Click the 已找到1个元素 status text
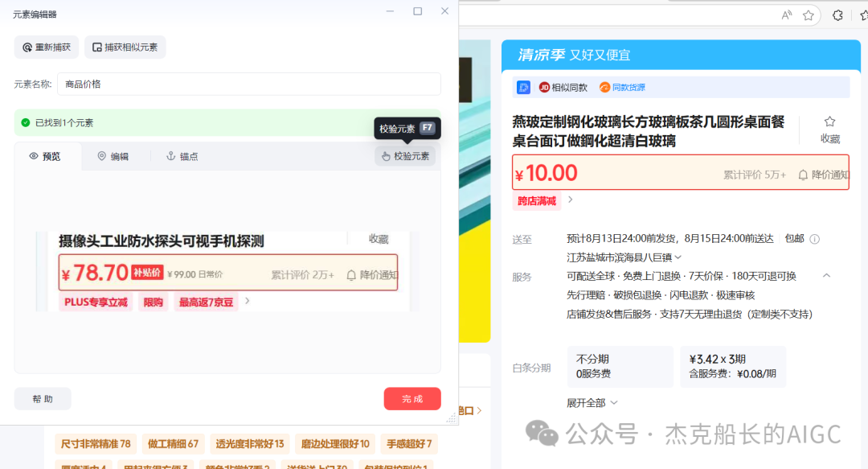This screenshot has height=469, width=868. 64,122
